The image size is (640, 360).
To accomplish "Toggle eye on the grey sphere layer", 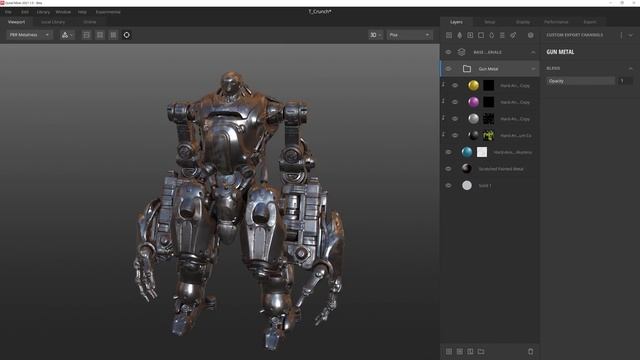I will pyautogui.click(x=455, y=119).
